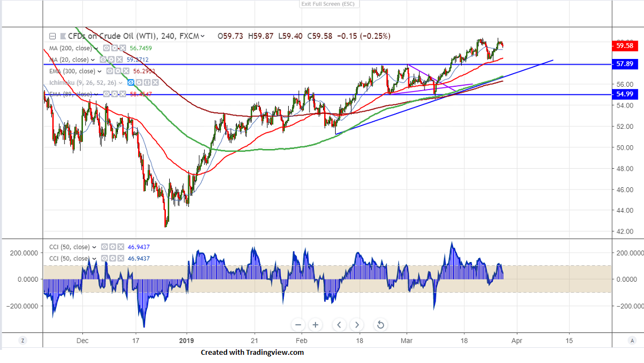Remove the EMA (300, close) indicator
This screenshot has width=644, height=363.
(x=126, y=71)
